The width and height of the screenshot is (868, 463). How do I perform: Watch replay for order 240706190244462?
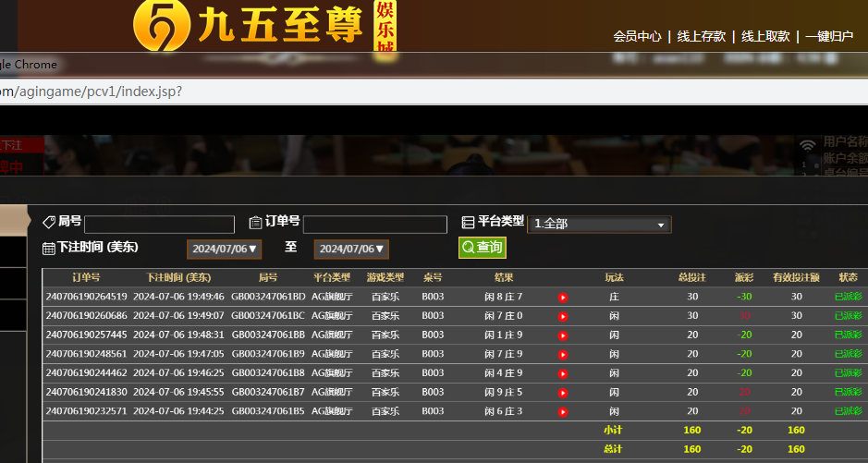tap(563, 373)
